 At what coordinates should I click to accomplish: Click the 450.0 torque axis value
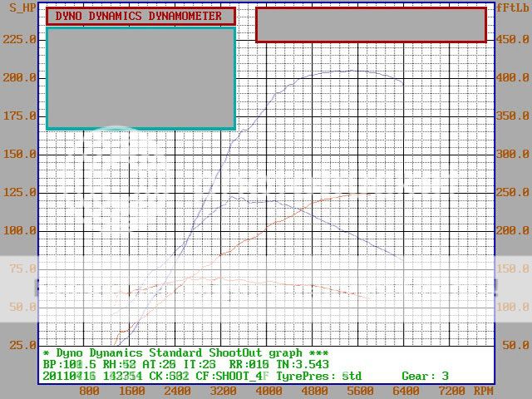(x=513, y=39)
